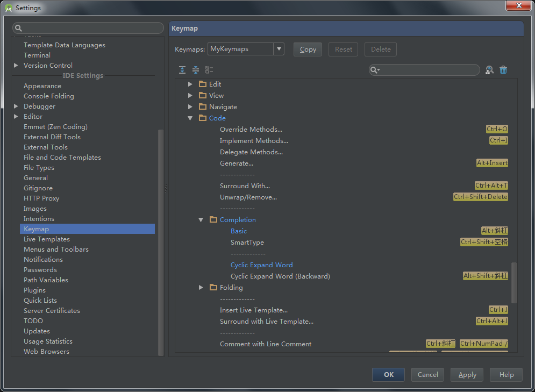Click the keymap list vertical scrollbar
535x392 pixels.
pos(513,282)
